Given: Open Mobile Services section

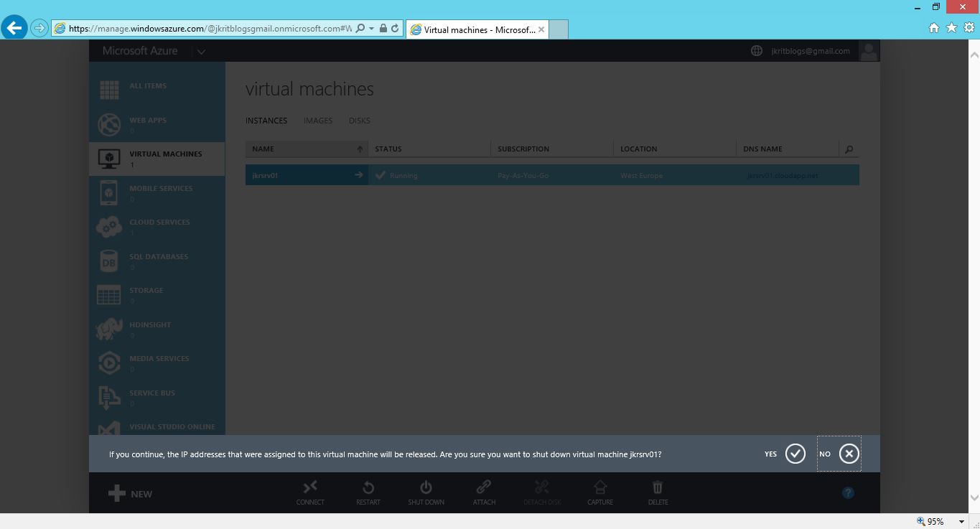Looking at the screenshot, I should pyautogui.click(x=157, y=193).
